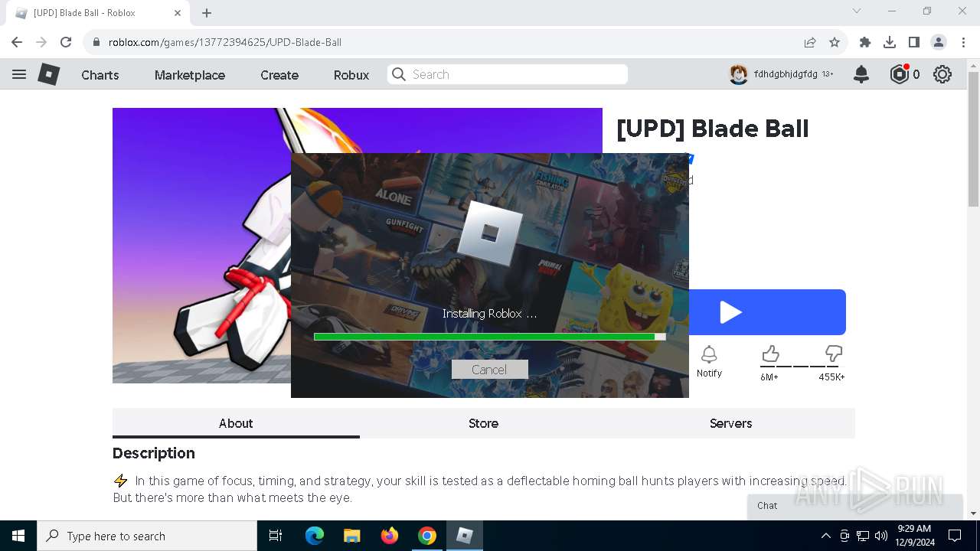Open the Chrome profile icon
Viewport: 980px width, 551px height.
tap(939, 42)
